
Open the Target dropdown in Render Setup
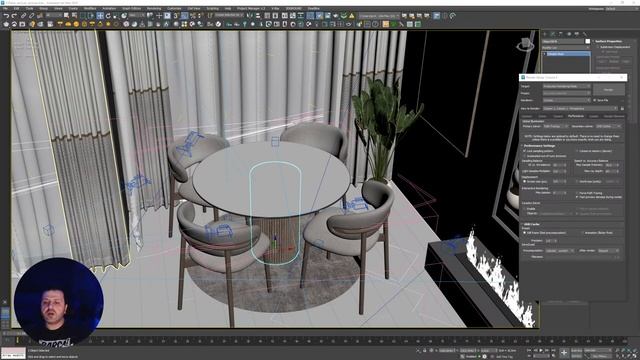[x=567, y=86]
